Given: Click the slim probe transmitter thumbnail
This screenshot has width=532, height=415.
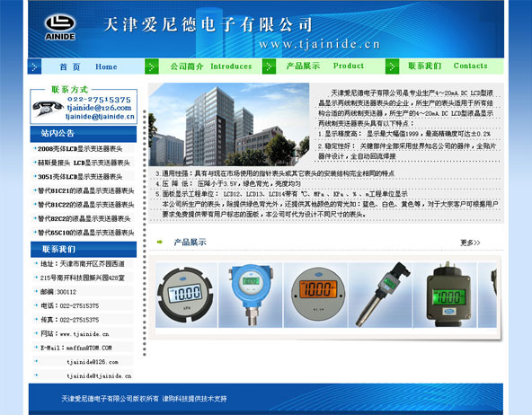Looking at the screenshot, I should [x=381, y=295].
